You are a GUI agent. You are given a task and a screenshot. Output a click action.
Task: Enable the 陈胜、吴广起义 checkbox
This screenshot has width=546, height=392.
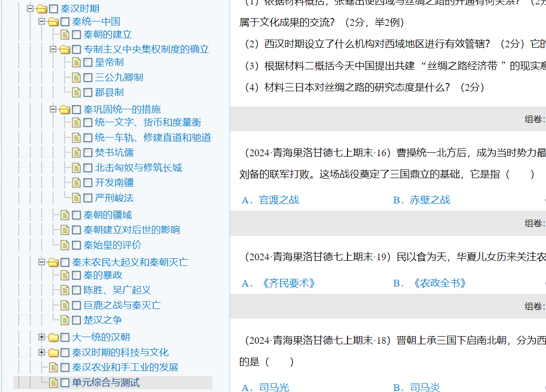click(x=76, y=290)
